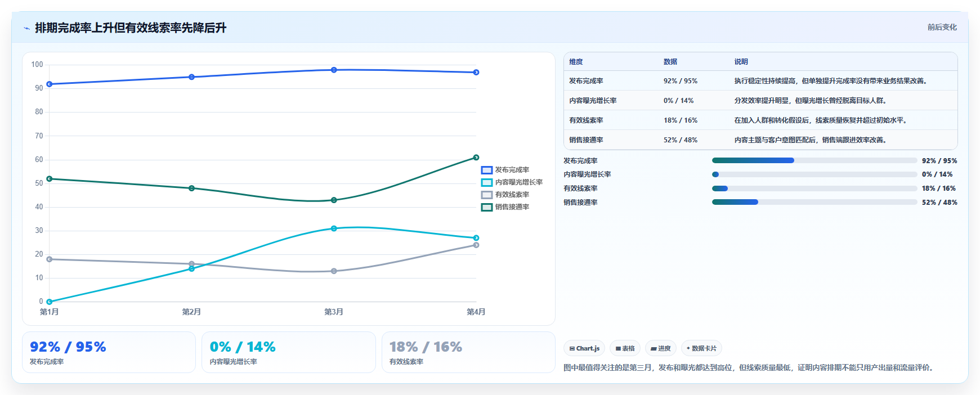The image size is (980, 395).
Task: Select 销售接通率 data point at 第3月
Action: pos(334,200)
